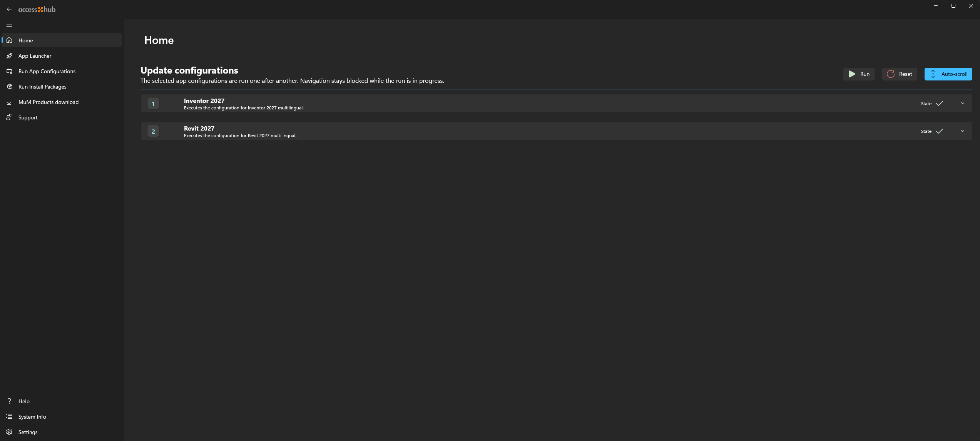This screenshot has height=441, width=980.
Task: Click the App Launcher rocket icon
Action: 9,55
